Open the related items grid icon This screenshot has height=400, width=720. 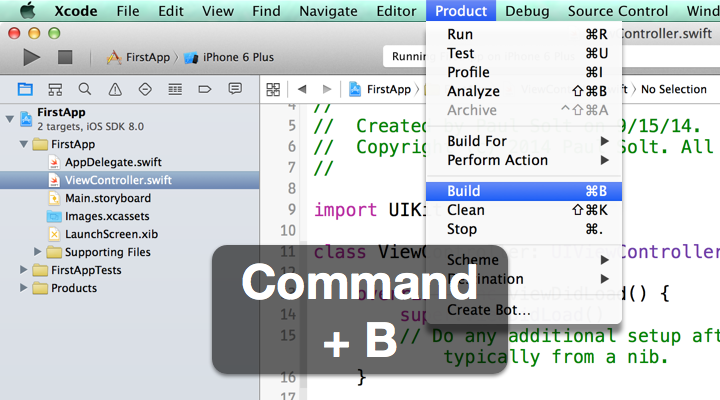point(273,89)
